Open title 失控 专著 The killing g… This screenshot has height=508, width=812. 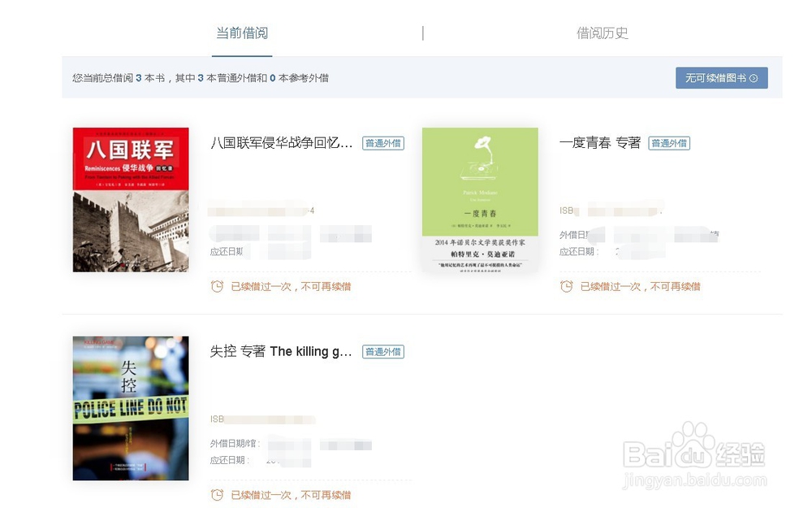tap(281, 351)
